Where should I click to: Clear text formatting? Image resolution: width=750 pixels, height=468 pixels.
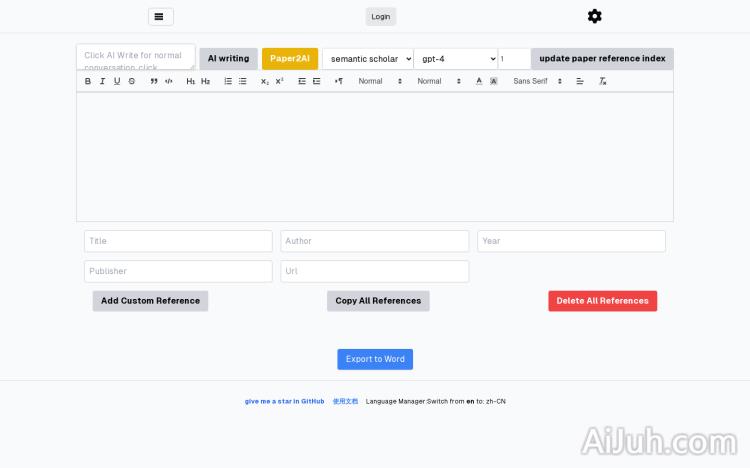pos(603,81)
